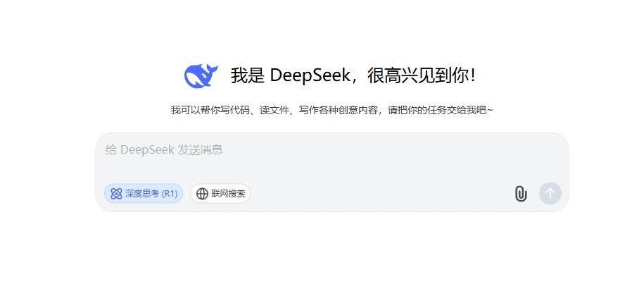Click the subtitle starting with 我可以帮你写代码

pyautogui.click(x=332, y=110)
